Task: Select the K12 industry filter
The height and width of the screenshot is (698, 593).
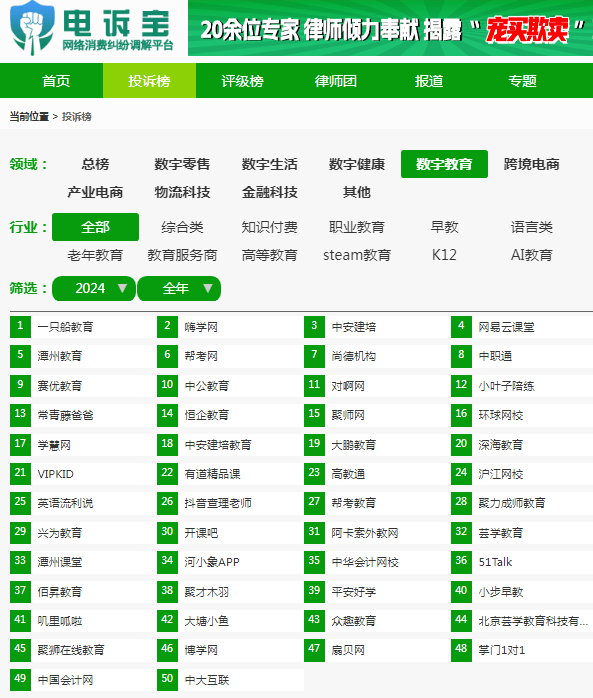Action: pos(444,255)
